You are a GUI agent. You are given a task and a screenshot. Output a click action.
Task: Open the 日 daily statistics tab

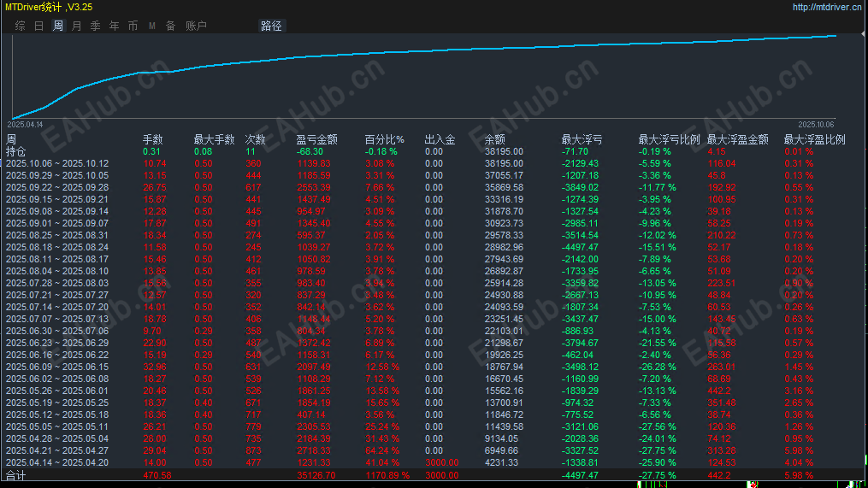coord(38,26)
